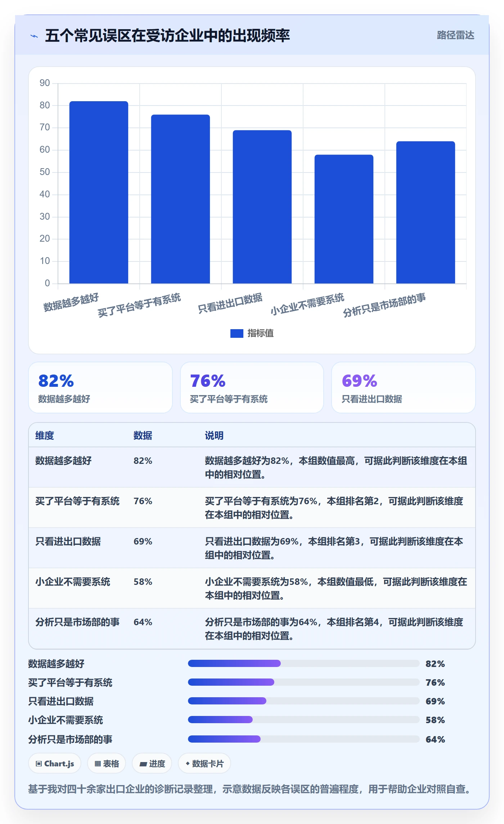Click the 数据 column header
This screenshot has height=824, width=504.
143,435
